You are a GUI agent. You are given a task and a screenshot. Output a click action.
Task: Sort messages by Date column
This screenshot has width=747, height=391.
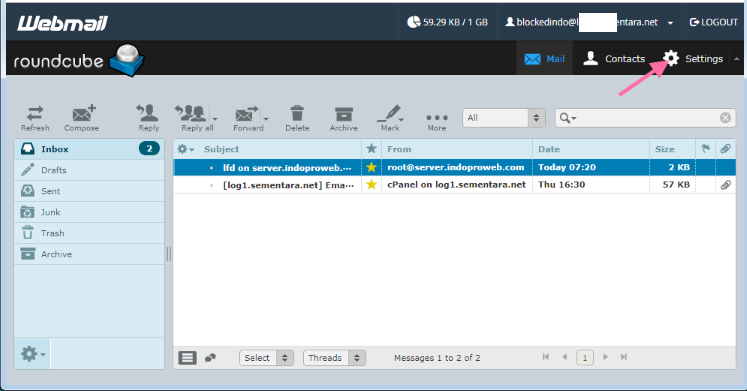549,149
